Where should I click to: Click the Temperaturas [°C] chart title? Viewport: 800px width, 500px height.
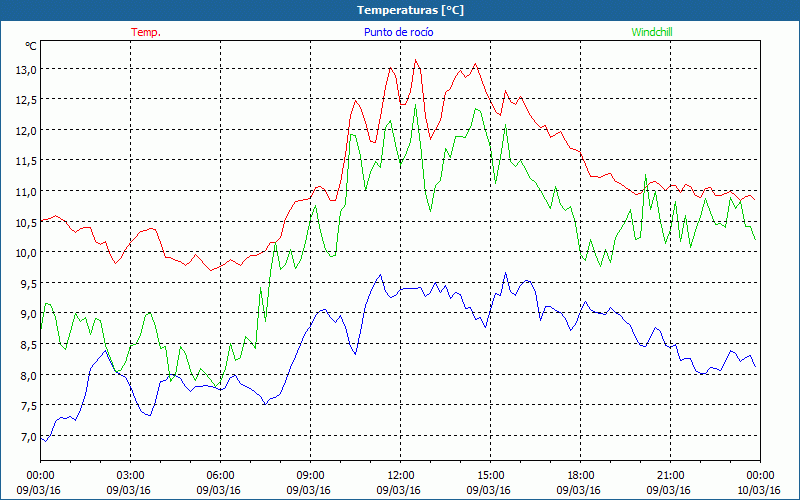tap(410, 10)
